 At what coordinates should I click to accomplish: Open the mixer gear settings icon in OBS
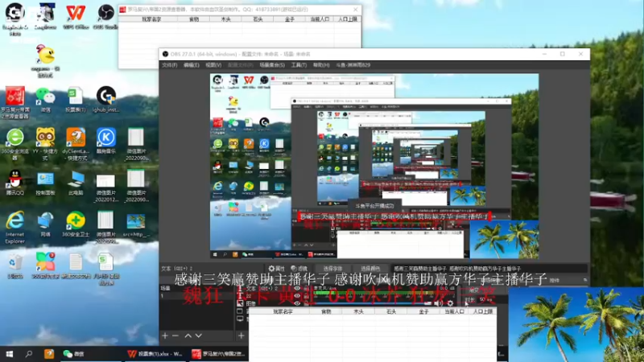click(450, 303)
